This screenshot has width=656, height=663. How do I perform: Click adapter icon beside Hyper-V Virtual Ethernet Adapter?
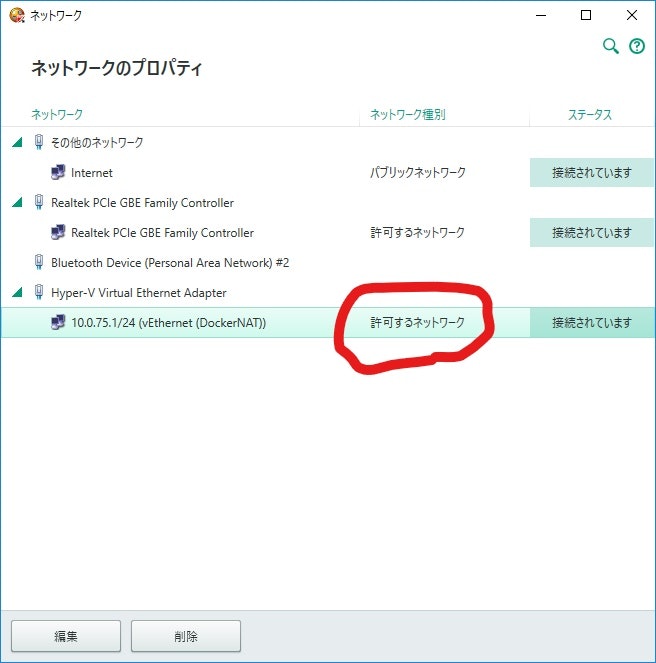(38, 292)
